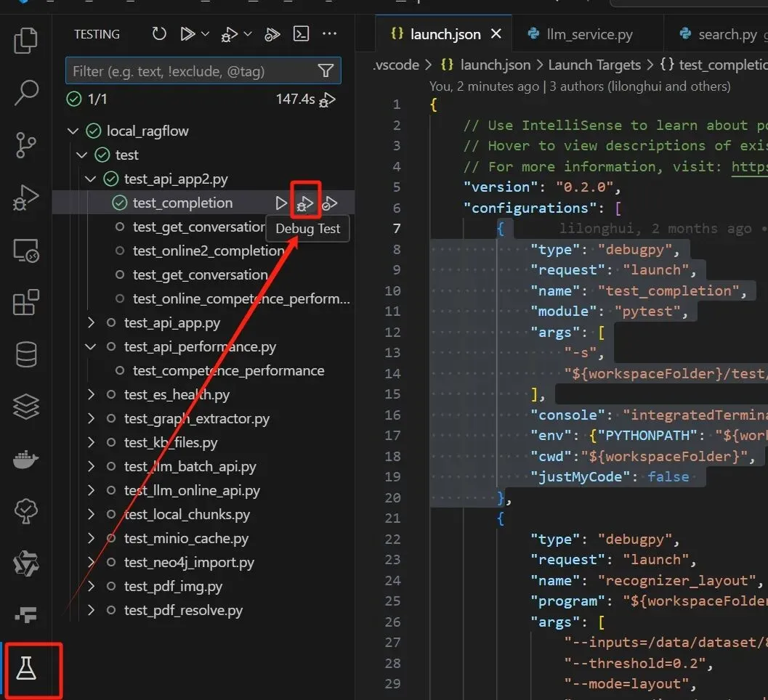Close the launch.json tab

(496, 34)
